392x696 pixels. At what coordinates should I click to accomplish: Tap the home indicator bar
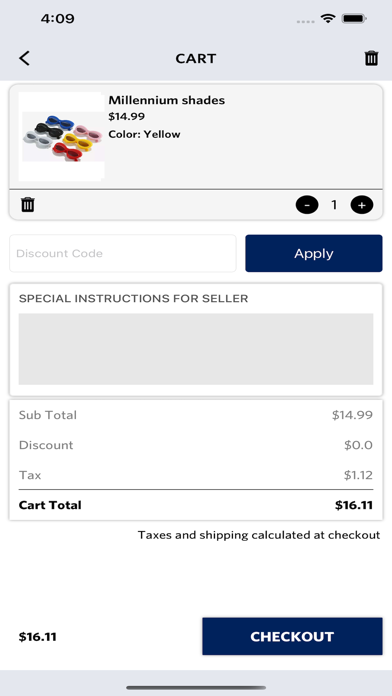(196, 688)
